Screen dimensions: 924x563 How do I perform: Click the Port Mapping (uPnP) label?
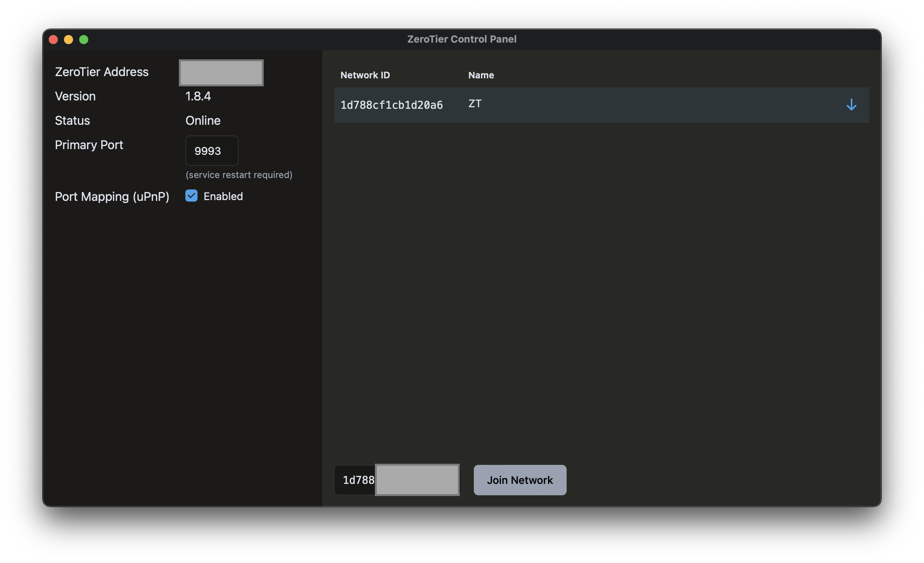[112, 197]
